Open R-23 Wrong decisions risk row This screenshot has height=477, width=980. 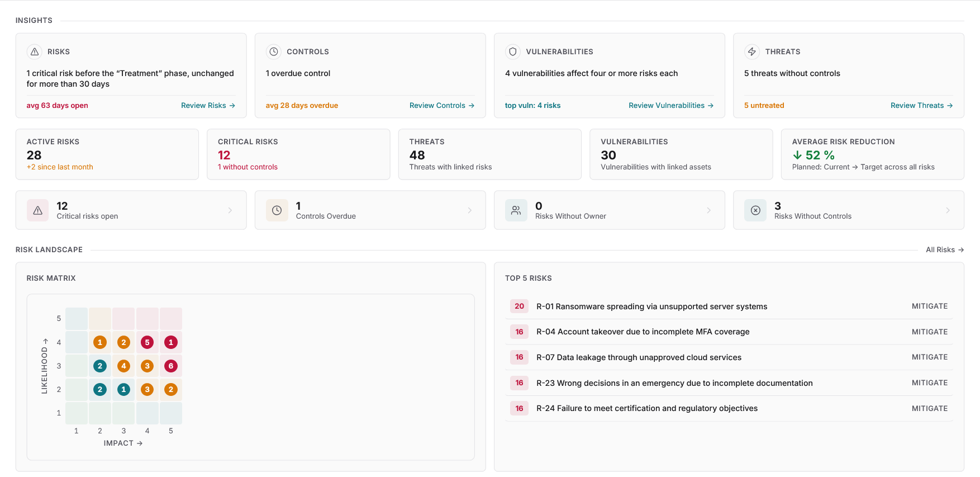tap(729, 383)
